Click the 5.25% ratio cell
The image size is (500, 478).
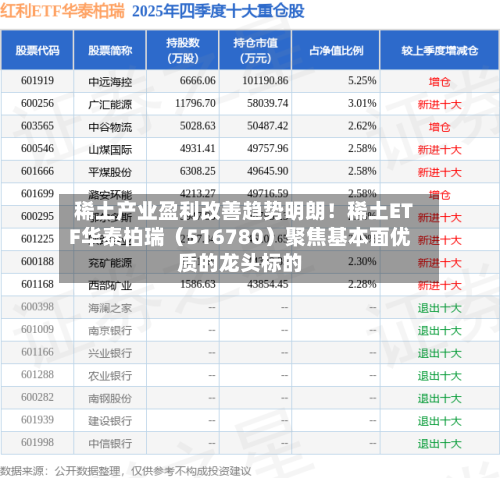(x=362, y=81)
